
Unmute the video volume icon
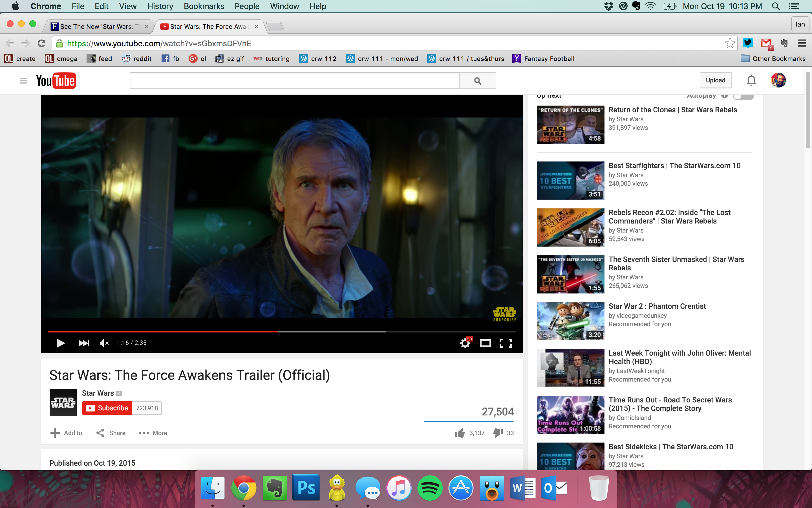coord(104,343)
